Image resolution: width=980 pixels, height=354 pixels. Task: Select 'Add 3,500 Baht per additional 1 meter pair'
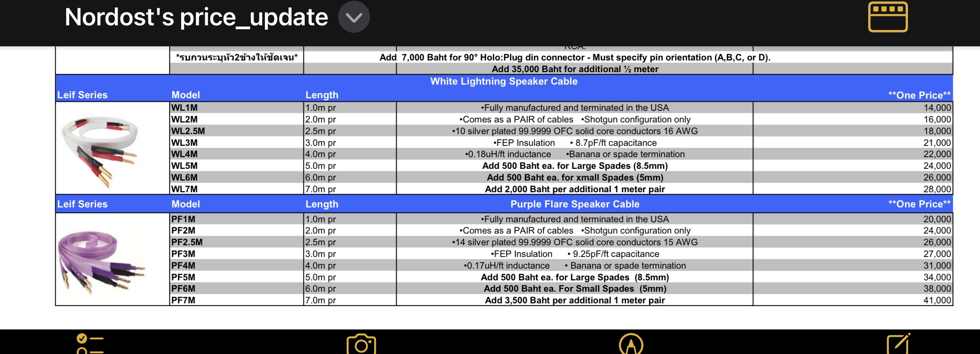point(575,300)
